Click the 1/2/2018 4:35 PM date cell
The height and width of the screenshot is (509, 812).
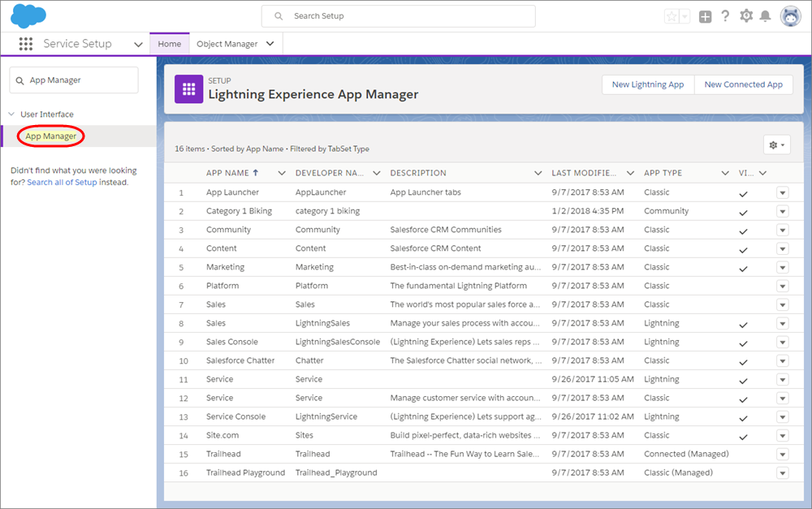click(587, 211)
